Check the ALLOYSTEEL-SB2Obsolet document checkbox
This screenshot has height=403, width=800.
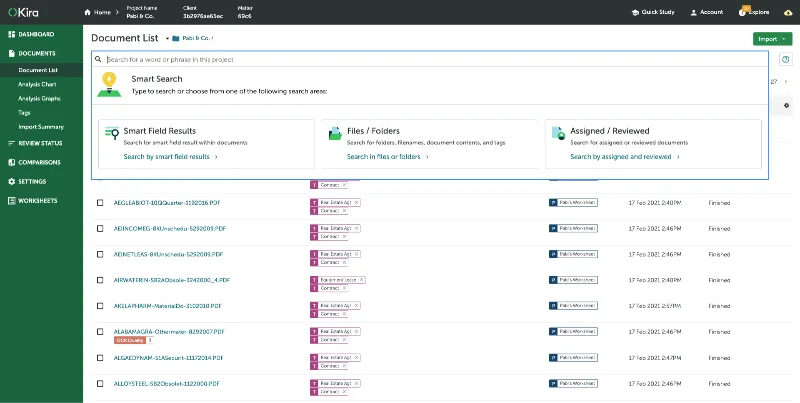point(100,383)
